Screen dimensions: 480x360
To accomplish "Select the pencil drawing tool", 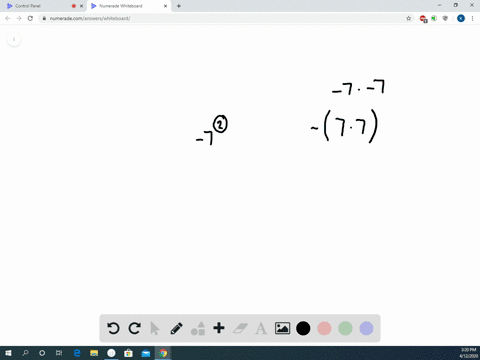I will [x=176, y=328].
